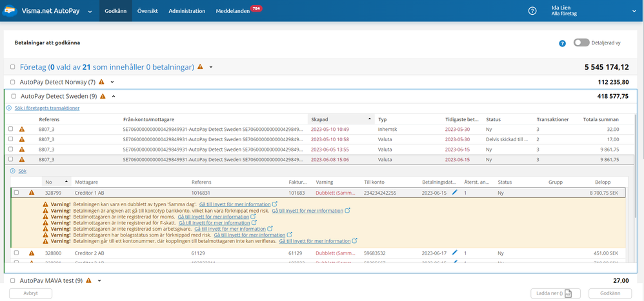The image size is (644, 301).
Task: Toggle the Detaljerad vy switch
Action: (581, 43)
